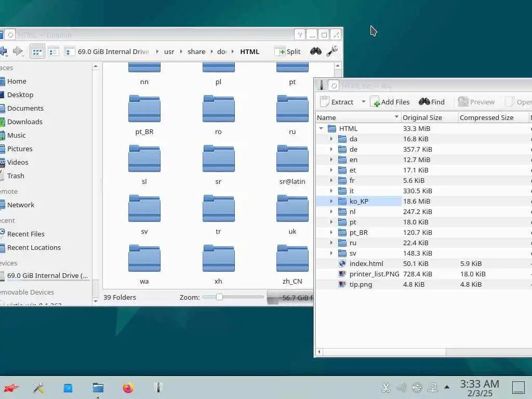This screenshot has width=532, height=399.
Task: Select the sr folder icon in Dolphin
Action: coord(219,159)
